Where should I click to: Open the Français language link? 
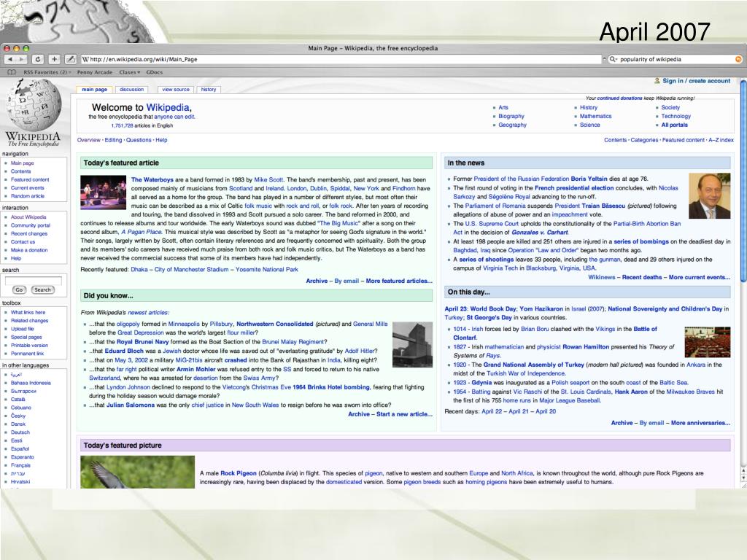[20, 465]
